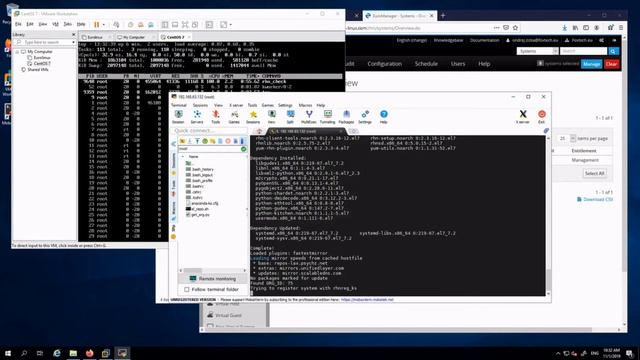The width and height of the screenshot is (640, 360).
Task: Click search field on web page header
Action: (x=583, y=51)
